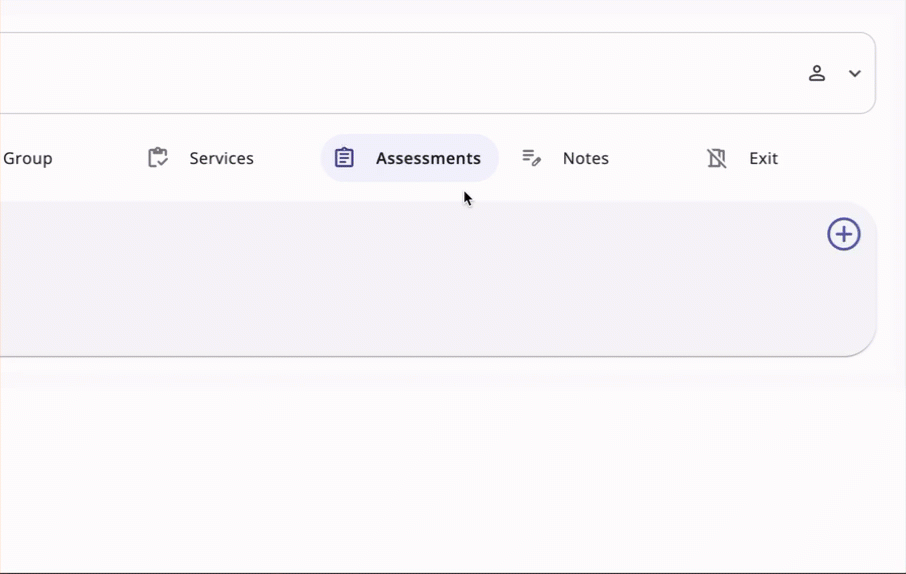Viewport: 906px width, 574px height.
Task: Open account menu via the down arrow
Action: point(855,73)
